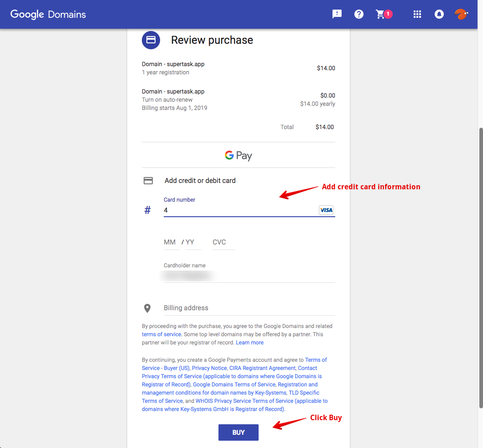Click the G Pay logo

click(x=239, y=155)
